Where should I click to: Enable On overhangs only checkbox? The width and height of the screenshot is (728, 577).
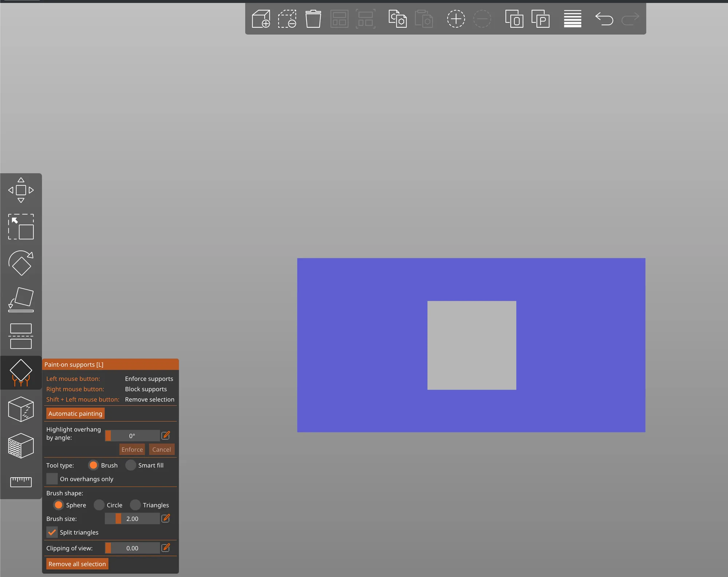(x=52, y=479)
